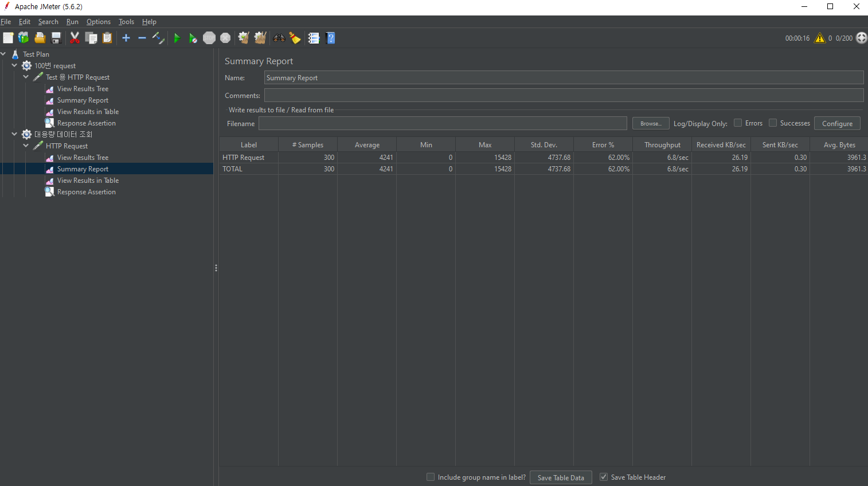
Task: Uncheck Save Table Header
Action: pyautogui.click(x=604, y=477)
